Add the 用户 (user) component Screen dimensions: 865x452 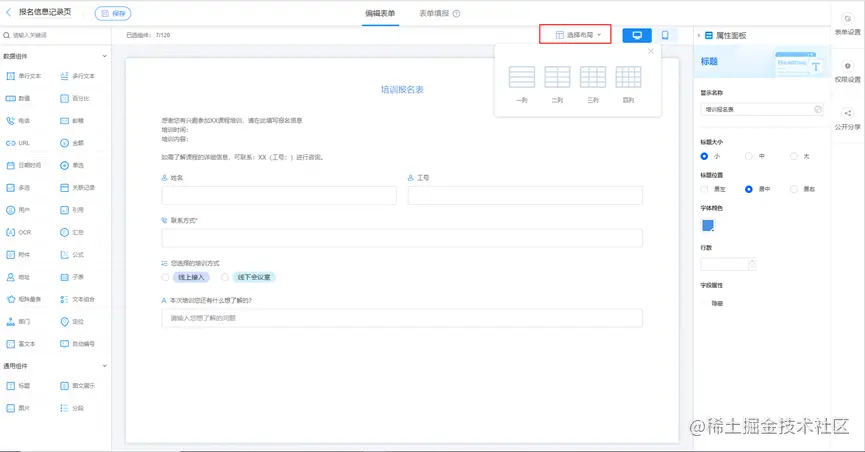tap(18, 210)
